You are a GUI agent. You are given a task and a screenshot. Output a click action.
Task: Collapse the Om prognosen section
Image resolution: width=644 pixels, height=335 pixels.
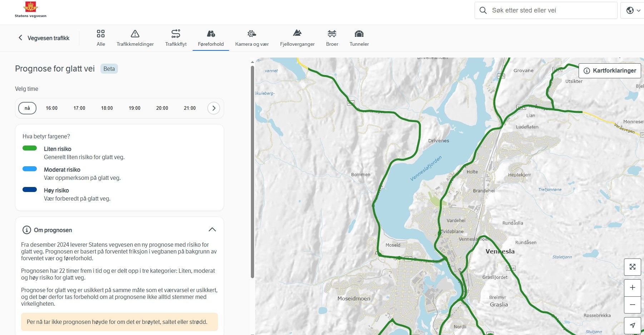[x=212, y=230]
